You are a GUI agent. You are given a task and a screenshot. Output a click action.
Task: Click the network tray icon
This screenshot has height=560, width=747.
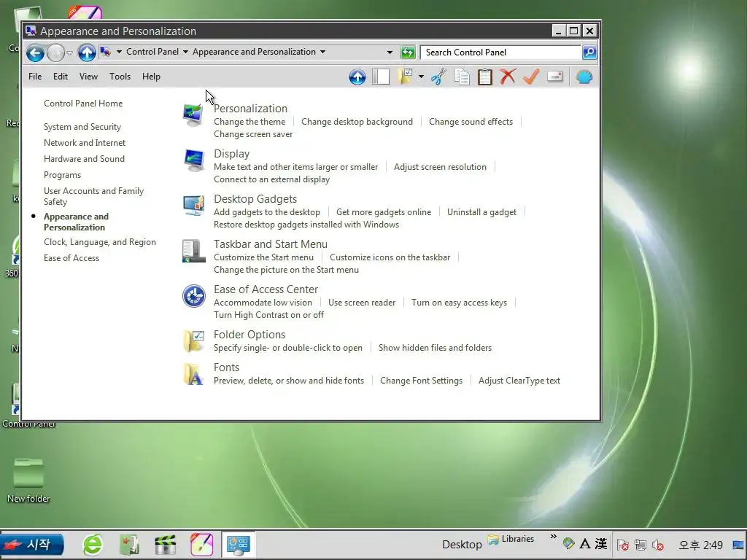tap(640, 545)
